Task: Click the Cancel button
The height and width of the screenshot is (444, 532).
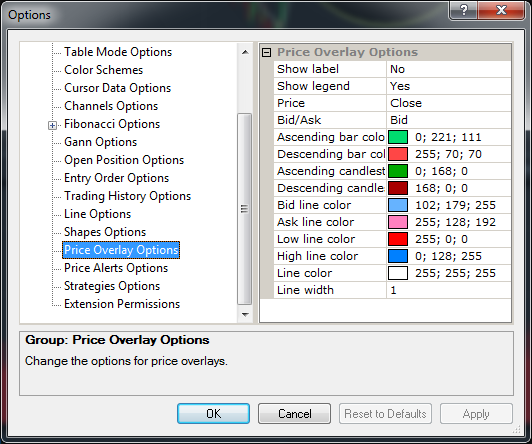Action: coord(294,413)
